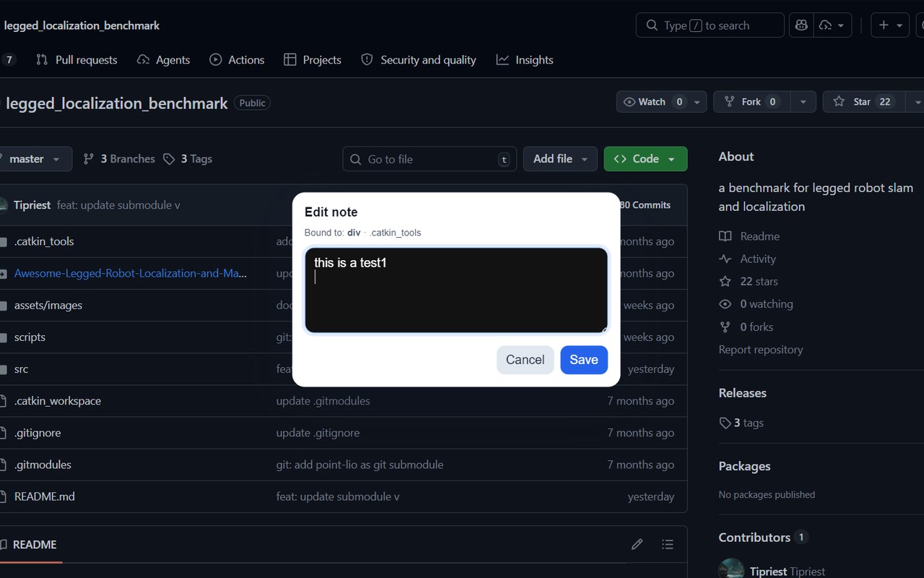Open the .catkin_tools folder
The width and height of the screenshot is (924, 578).
pos(44,241)
